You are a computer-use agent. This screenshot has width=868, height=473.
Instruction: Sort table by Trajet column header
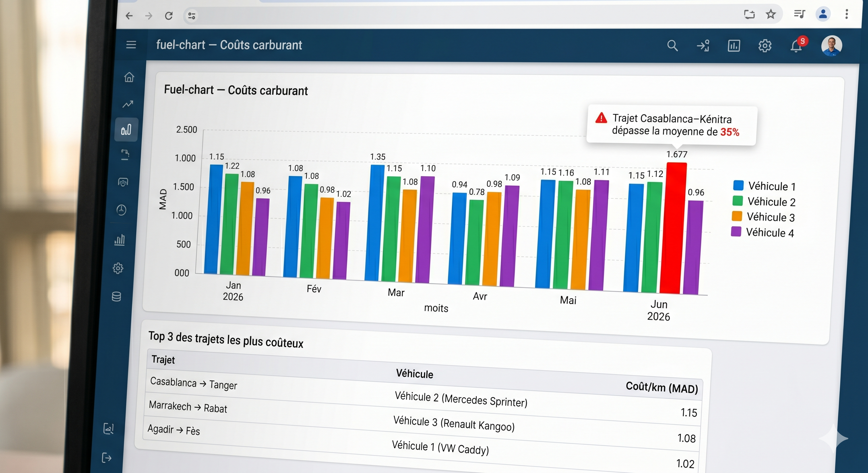tap(163, 360)
